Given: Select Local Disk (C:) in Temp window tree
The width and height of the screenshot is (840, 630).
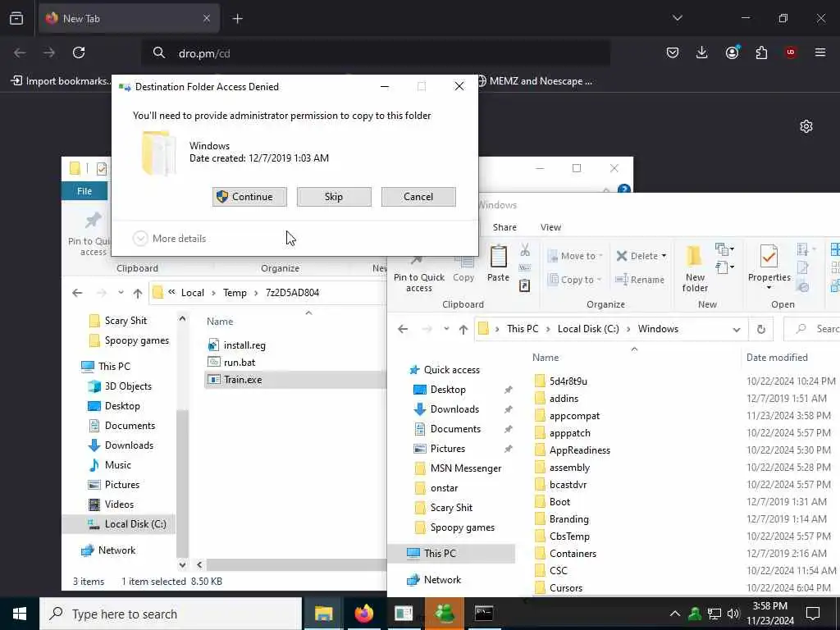Looking at the screenshot, I should pos(119,524).
